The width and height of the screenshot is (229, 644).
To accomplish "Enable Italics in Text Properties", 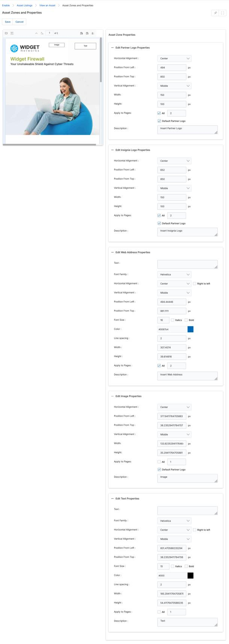I will point(173,566).
